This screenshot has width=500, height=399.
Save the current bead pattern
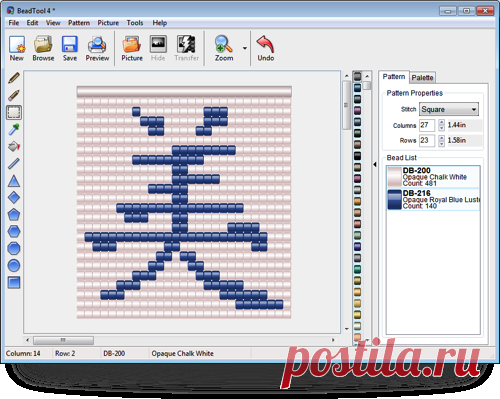click(70, 48)
